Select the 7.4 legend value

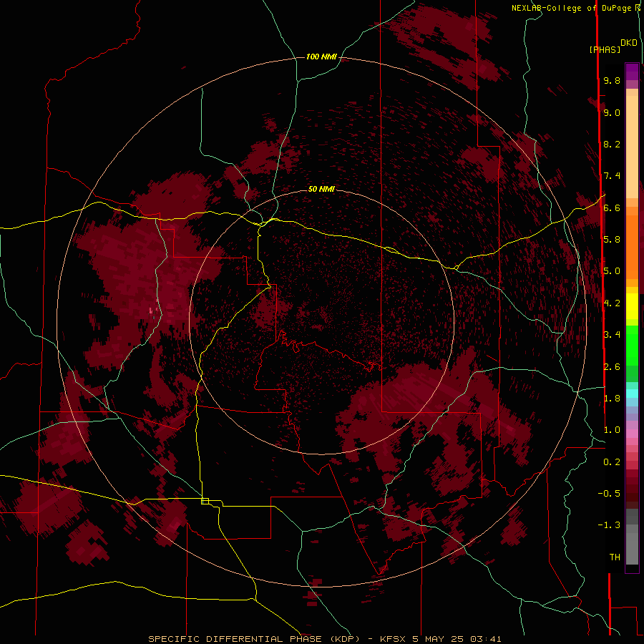click(x=612, y=176)
